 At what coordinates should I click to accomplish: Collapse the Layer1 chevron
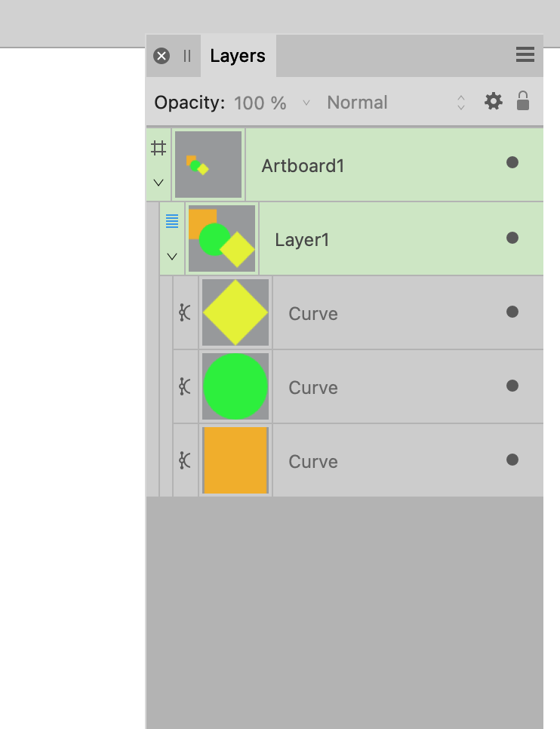172,257
